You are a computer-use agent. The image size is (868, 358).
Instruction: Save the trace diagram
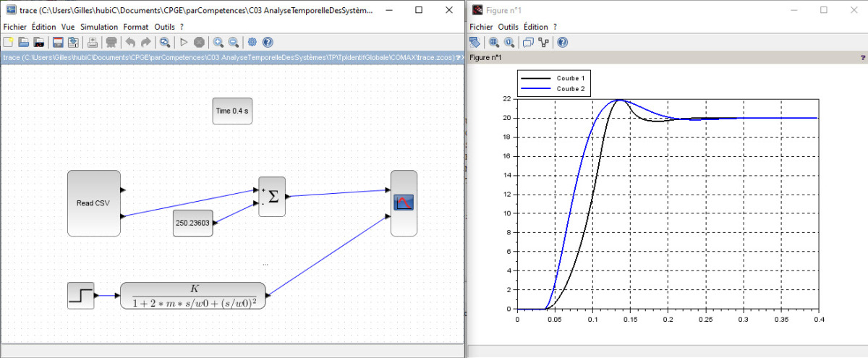pos(58,43)
